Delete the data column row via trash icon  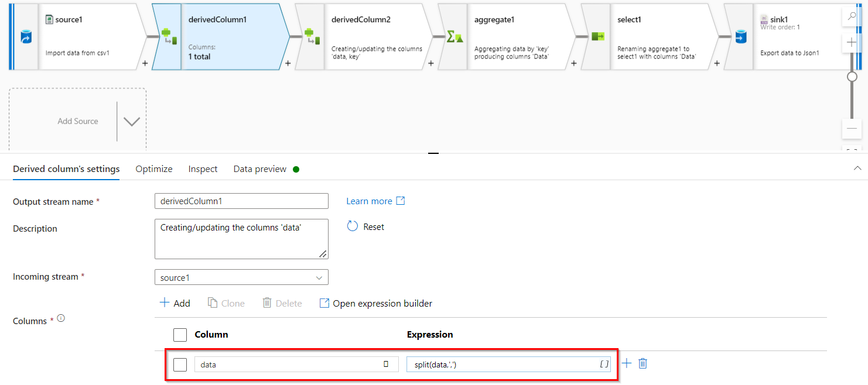[x=643, y=363]
